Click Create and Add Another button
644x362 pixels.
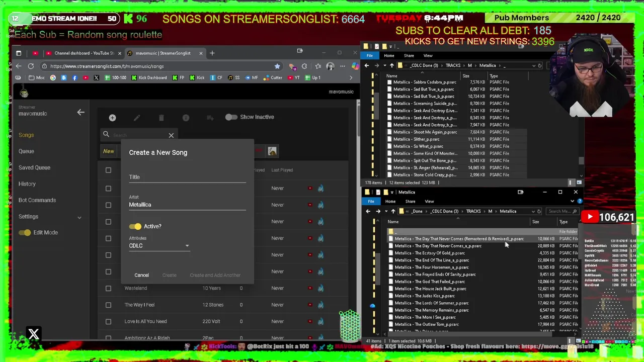coord(215,275)
